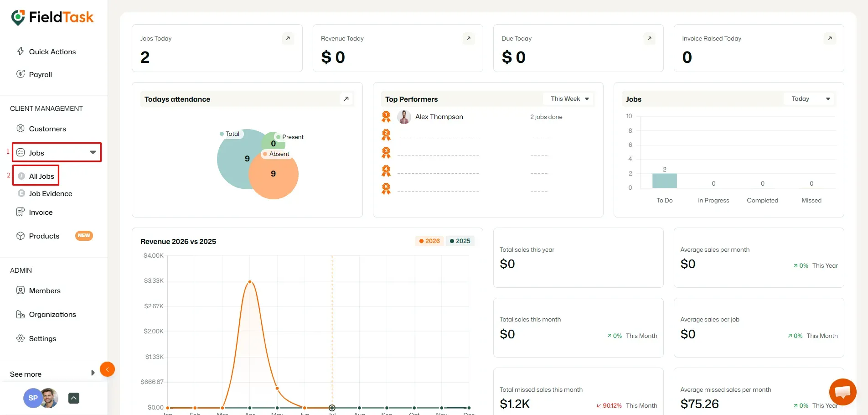Viewport: 868px width, 415px height.
Task: Click the rank 1 medal icon
Action: (386, 117)
